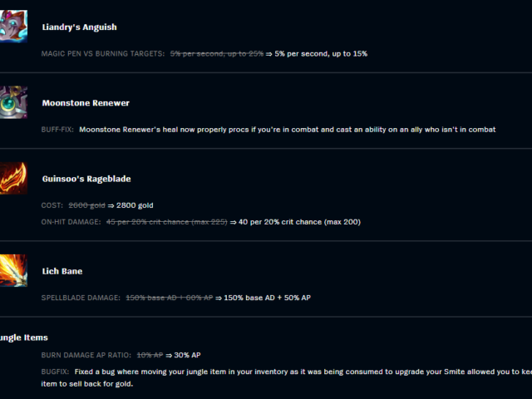The height and width of the screenshot is (399, 532).
Task: Open the Guinsoo's Rageblade title
Action: (86, 179)
